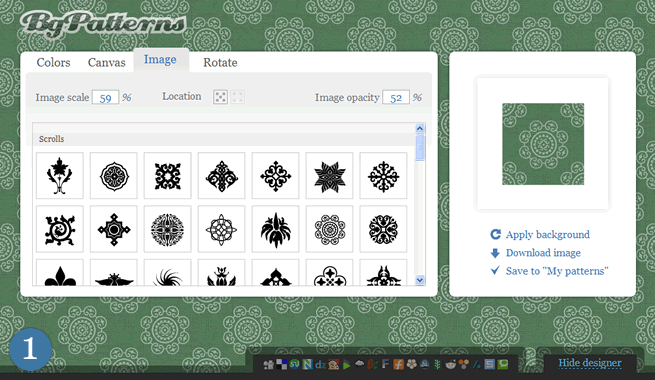Pick the four-circle quatrefoil pattern

point(329,273)
